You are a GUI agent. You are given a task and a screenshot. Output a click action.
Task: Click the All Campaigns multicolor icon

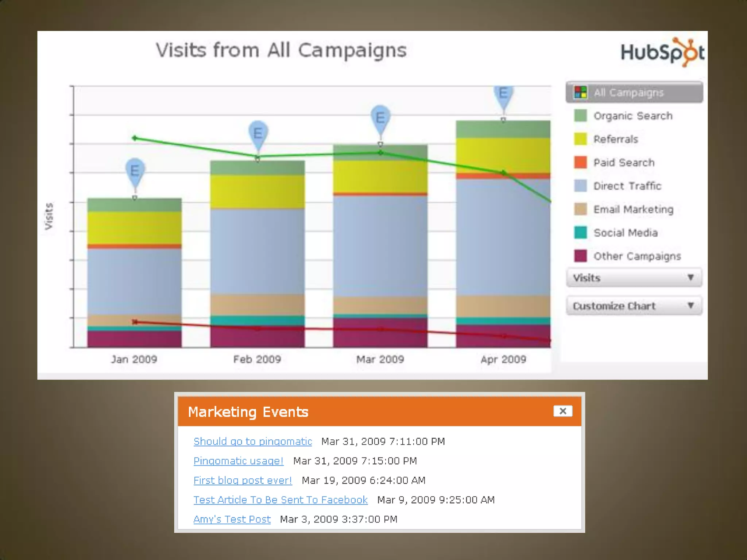[x=580, y=92]
